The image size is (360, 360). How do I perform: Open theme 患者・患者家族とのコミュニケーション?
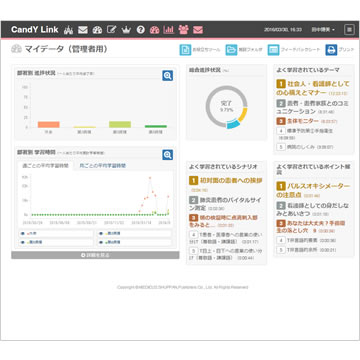[313, 107]
